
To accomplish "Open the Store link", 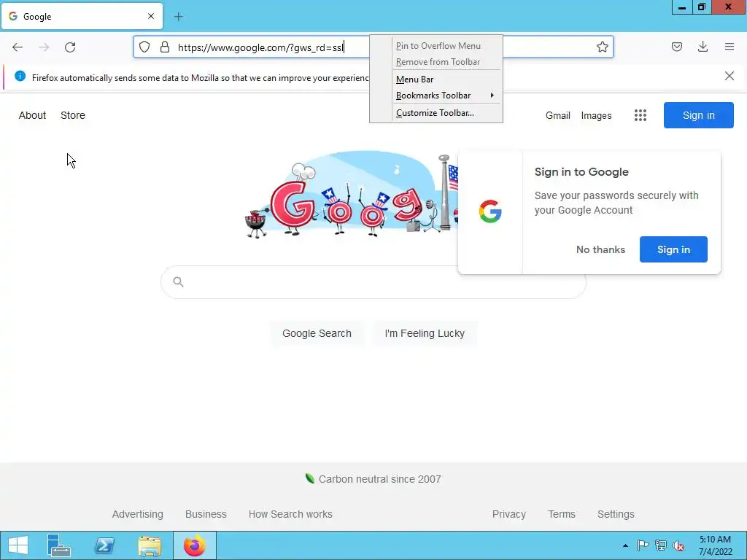I will coord(73,115).
